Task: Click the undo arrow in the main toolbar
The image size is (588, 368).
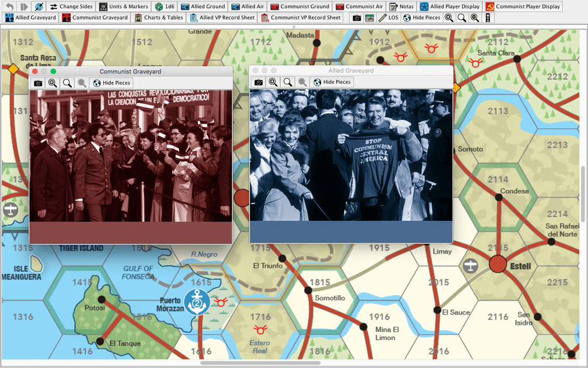Action: [x=9, y=6]
